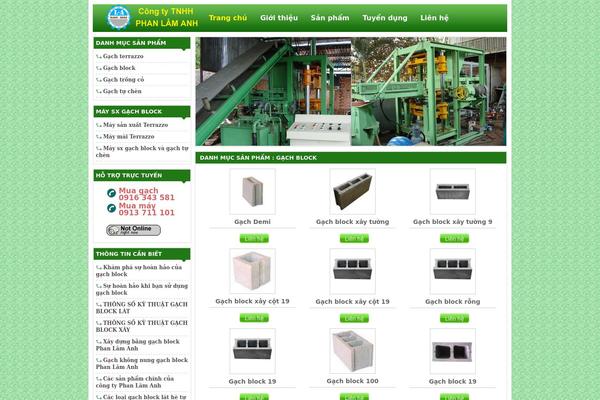Screen dimensions: 600x400
Task: Click Liên hệ button under Gạch block rỗng
Action: [455, 318]
